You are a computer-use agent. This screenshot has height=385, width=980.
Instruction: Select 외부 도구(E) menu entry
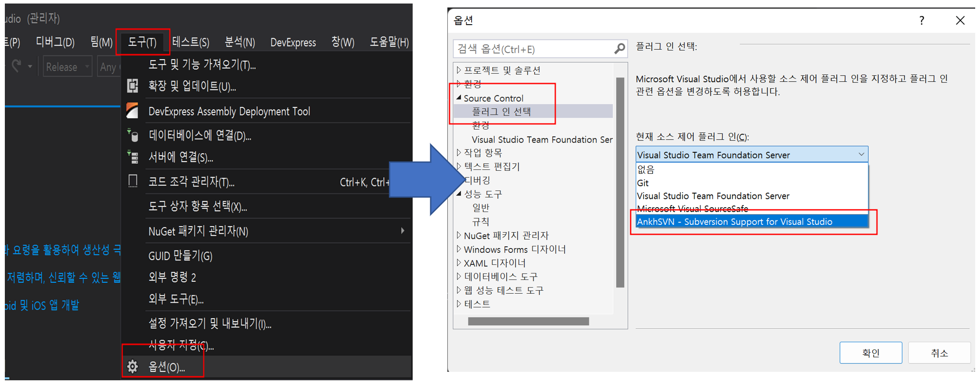266,299
